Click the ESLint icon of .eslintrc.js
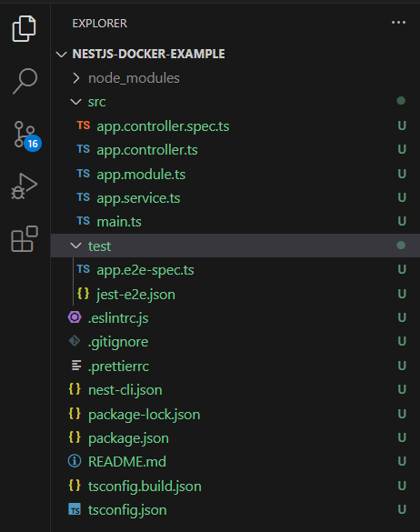420x532 pixels. point(75,317)
